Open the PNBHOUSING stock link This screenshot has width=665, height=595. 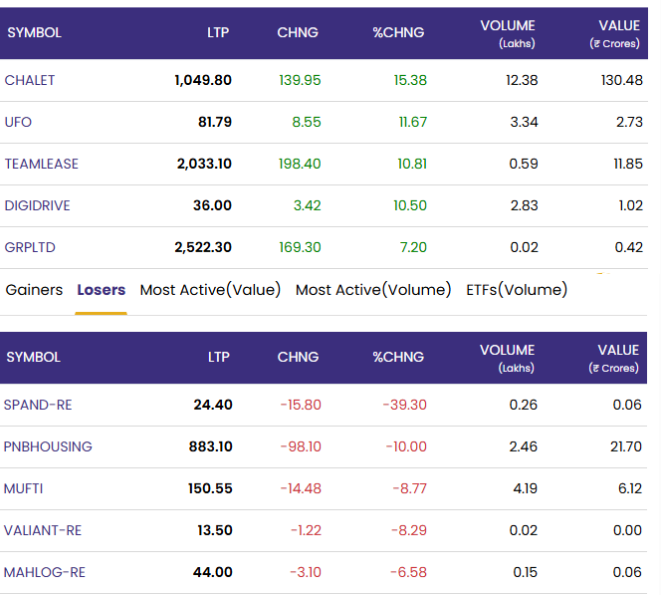click(48, 447)
